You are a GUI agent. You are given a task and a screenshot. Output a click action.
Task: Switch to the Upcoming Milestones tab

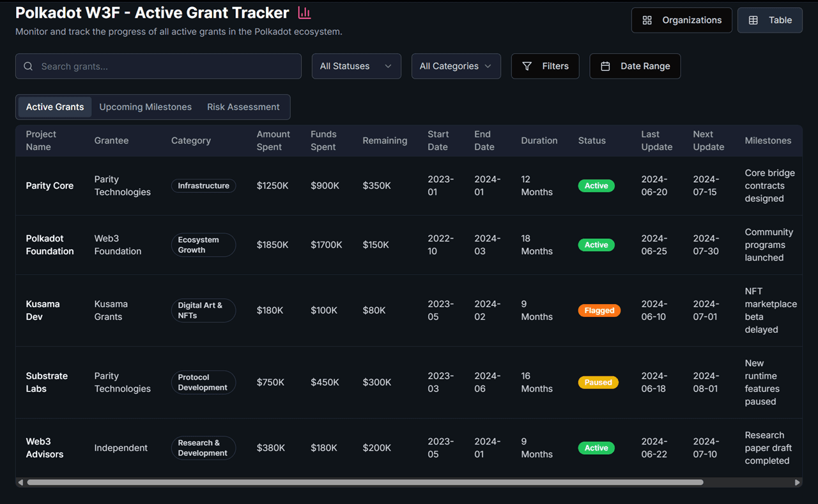(x=145, y=107)
